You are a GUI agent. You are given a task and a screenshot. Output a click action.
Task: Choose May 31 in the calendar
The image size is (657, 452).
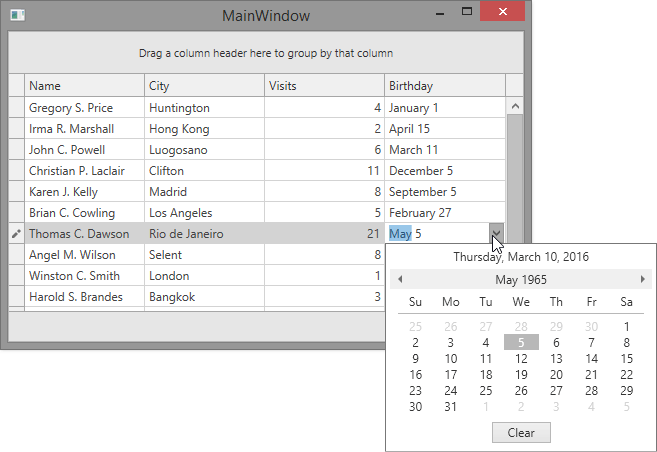coord(451,406)
